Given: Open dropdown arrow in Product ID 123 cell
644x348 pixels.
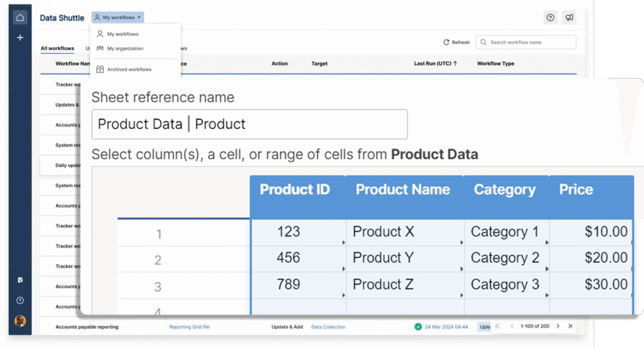Looking at the screenshot, I should [x=343, y=242].
